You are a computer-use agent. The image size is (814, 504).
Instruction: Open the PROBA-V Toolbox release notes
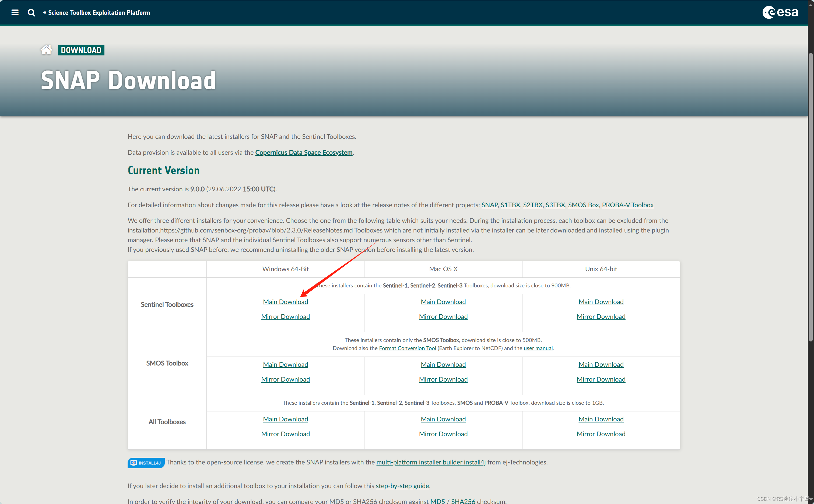click(627, 205)
